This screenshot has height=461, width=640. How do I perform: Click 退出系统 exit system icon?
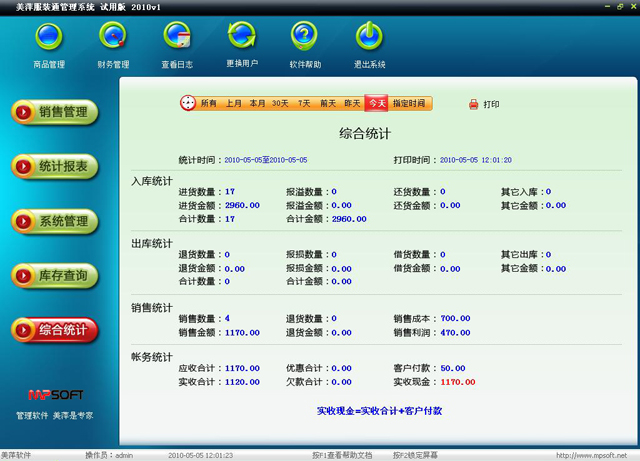point(369,38)
